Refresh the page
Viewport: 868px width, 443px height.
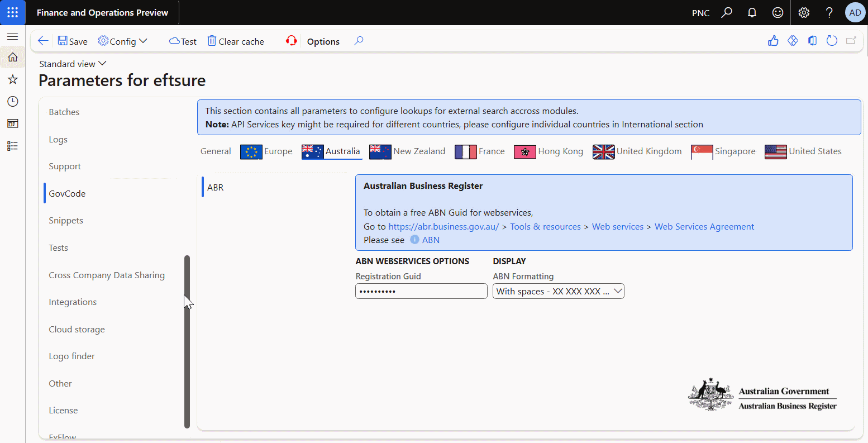pos(832,41)
